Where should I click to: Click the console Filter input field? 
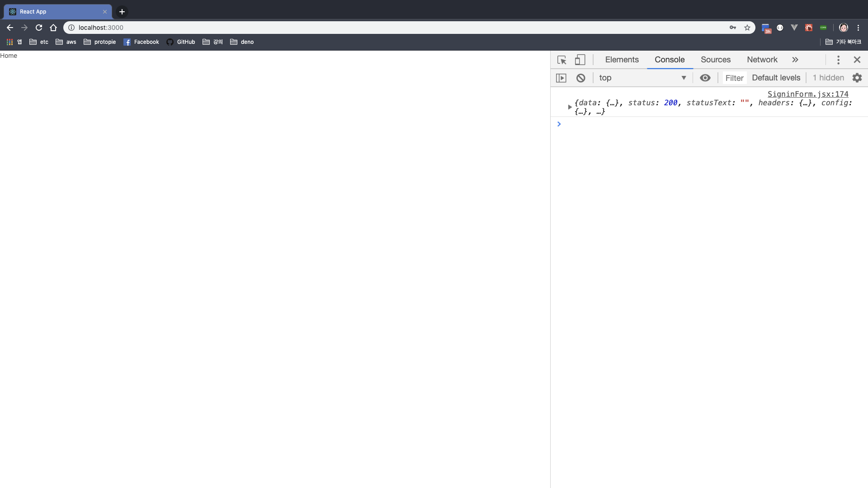tap(734, 78)
